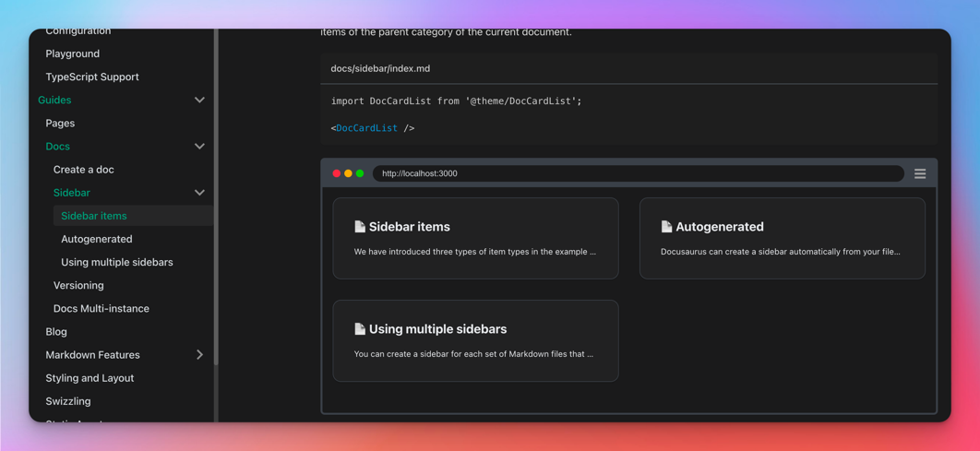Open the Autogenerated doc card
The height and width of the screenshot is (451, 980).
pyautogui.click(x=782, y=238)
